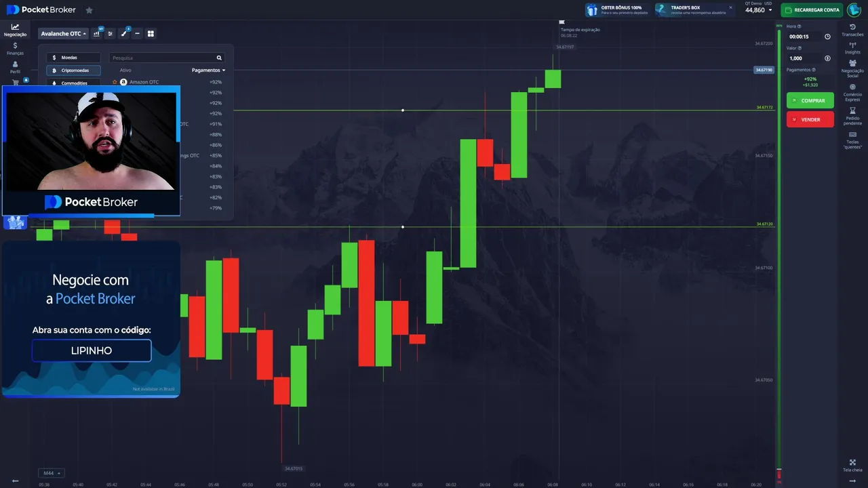The width and height of the screenshot is (868, 488).
Task: Click the 34.67120 horizontal level line handle
Action: click(x=403, y=227)
